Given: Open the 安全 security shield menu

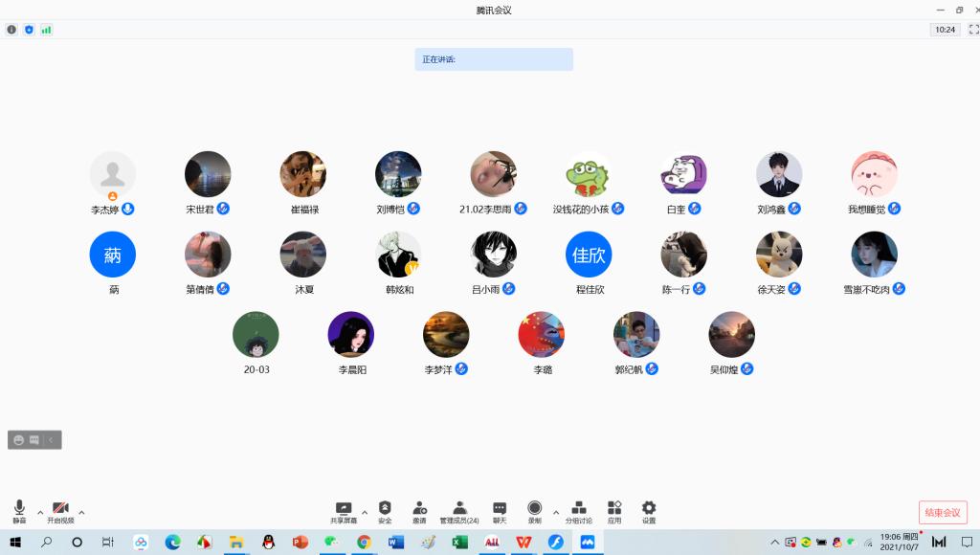Looking at the screenshot, I should pyautogui.click(x=385, y=511).
